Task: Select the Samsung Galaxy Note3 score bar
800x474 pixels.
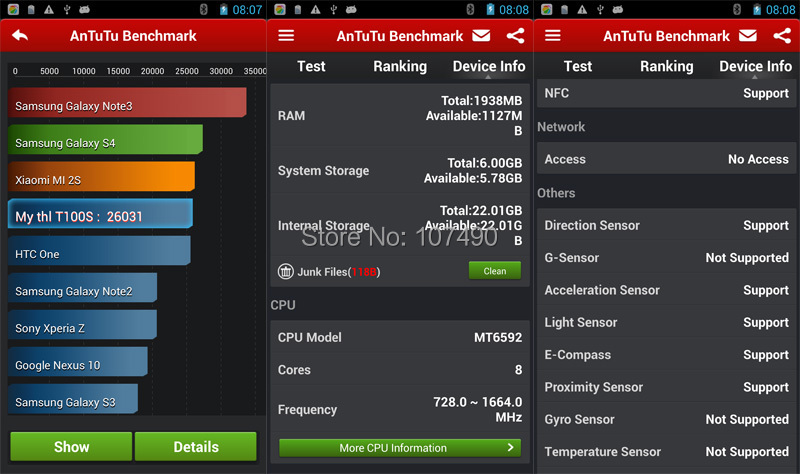Action: pyautogui.click(x=127, y=102)
